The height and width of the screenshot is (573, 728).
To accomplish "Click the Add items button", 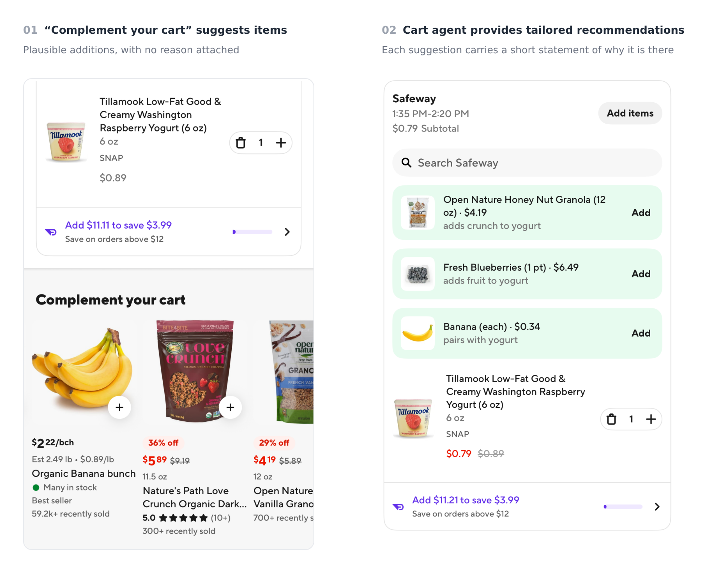I will 630,113.
